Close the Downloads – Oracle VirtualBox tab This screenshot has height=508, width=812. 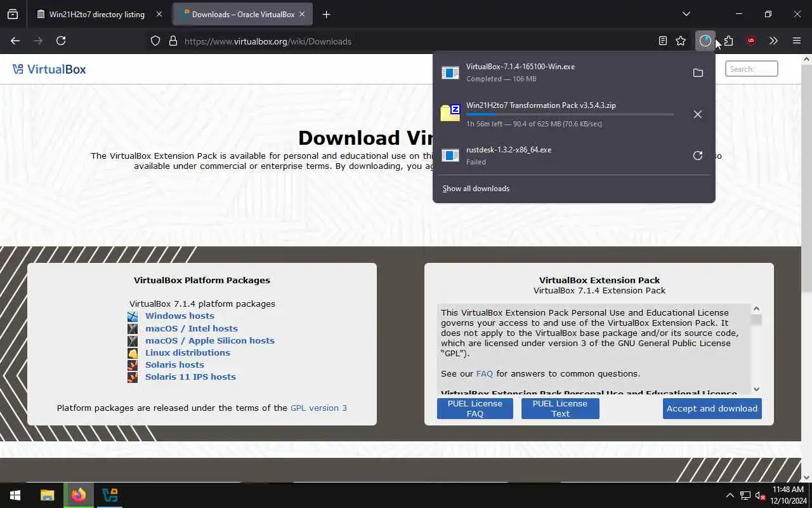click(302, 14)
